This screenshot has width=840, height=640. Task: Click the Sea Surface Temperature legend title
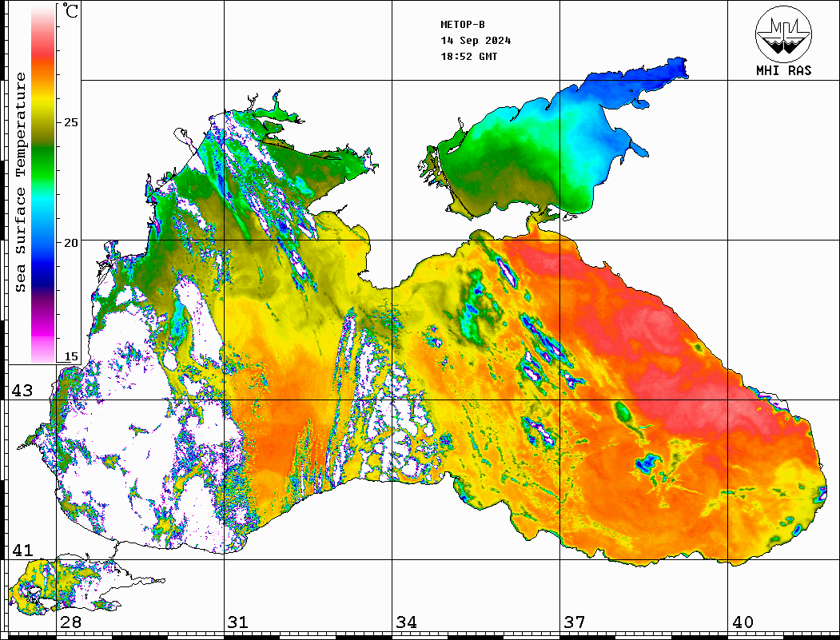[x=20, y=182]
